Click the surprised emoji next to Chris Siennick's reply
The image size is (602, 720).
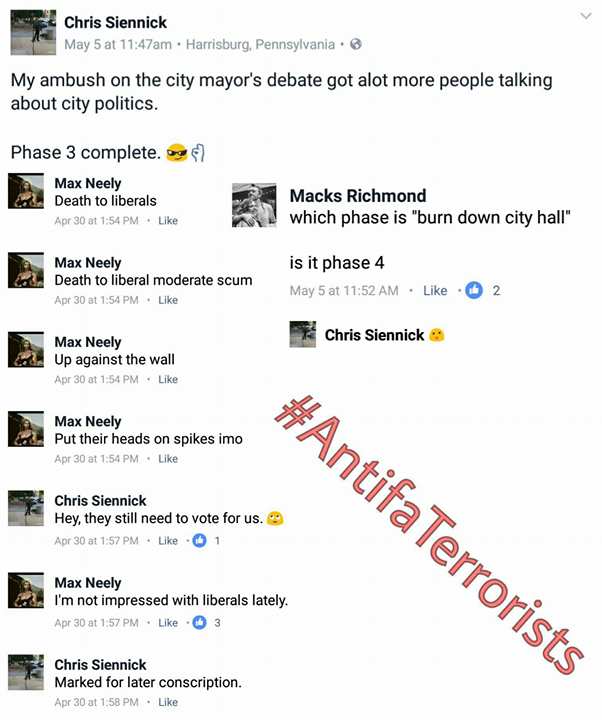pyautogui.click(x=437, y=335)
